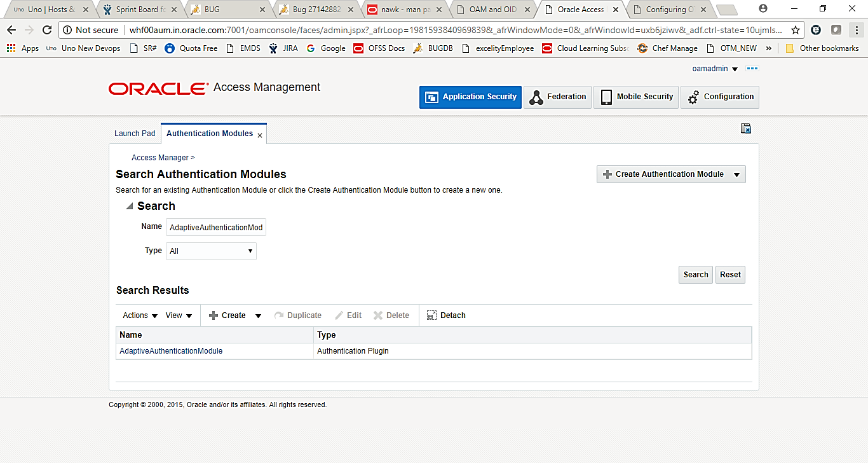Reload the page with the refresh icon
This screenshot has height=463, width=868.
point(47,30)
